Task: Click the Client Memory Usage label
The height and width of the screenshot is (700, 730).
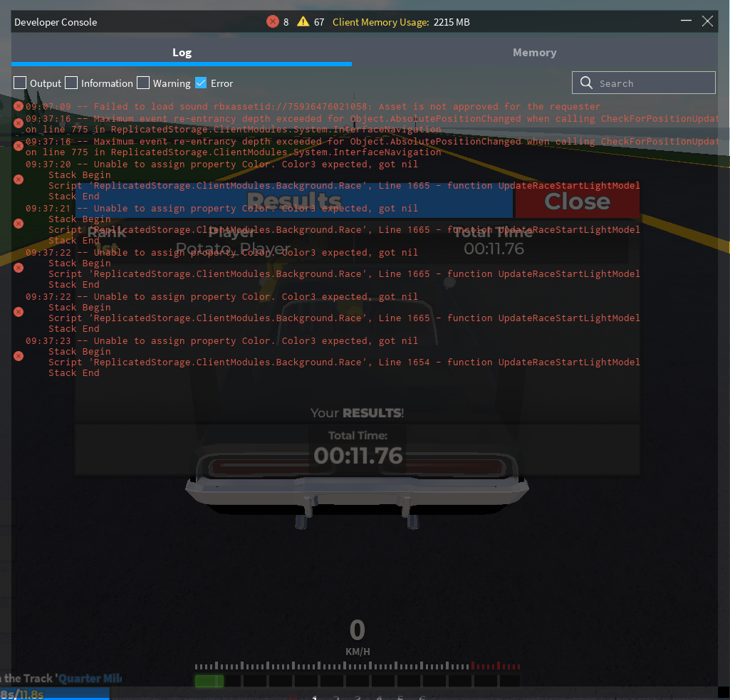Action: (x=381, y=22)
